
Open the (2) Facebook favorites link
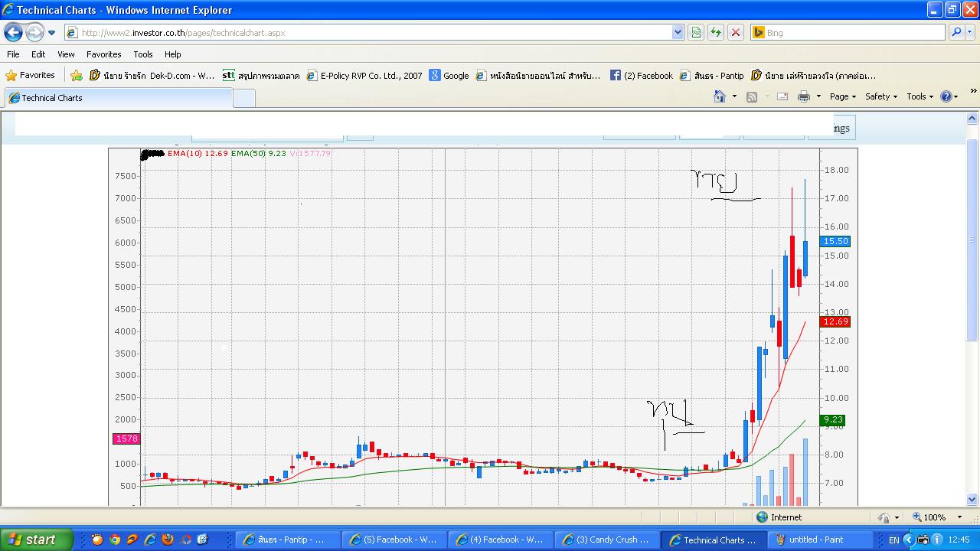[642, 75]
